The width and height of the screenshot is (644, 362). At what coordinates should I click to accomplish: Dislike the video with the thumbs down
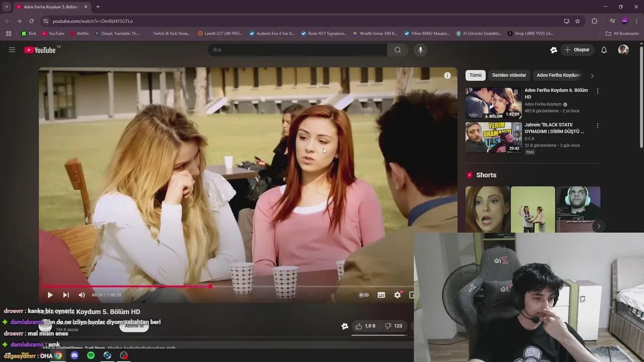[x=393, y=326]
